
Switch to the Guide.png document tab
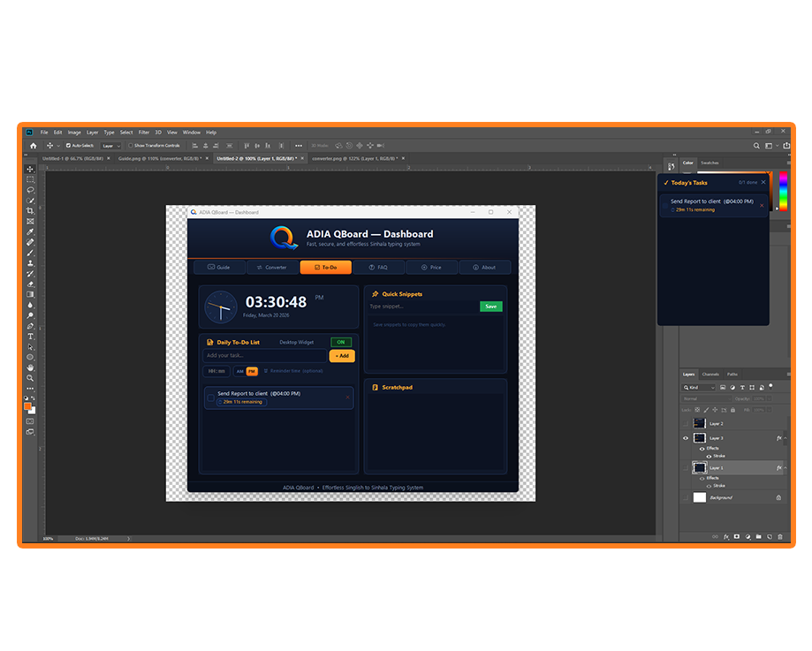point(137,158)
